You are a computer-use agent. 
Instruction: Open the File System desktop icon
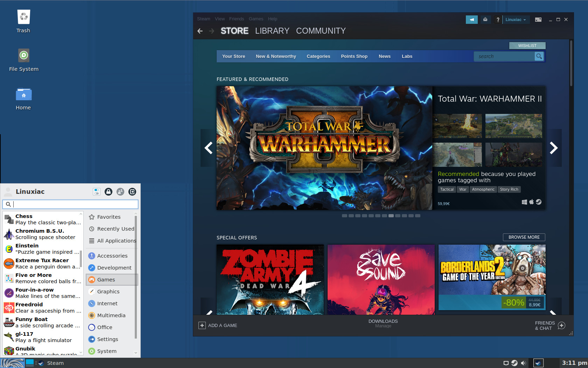[24, 60]
